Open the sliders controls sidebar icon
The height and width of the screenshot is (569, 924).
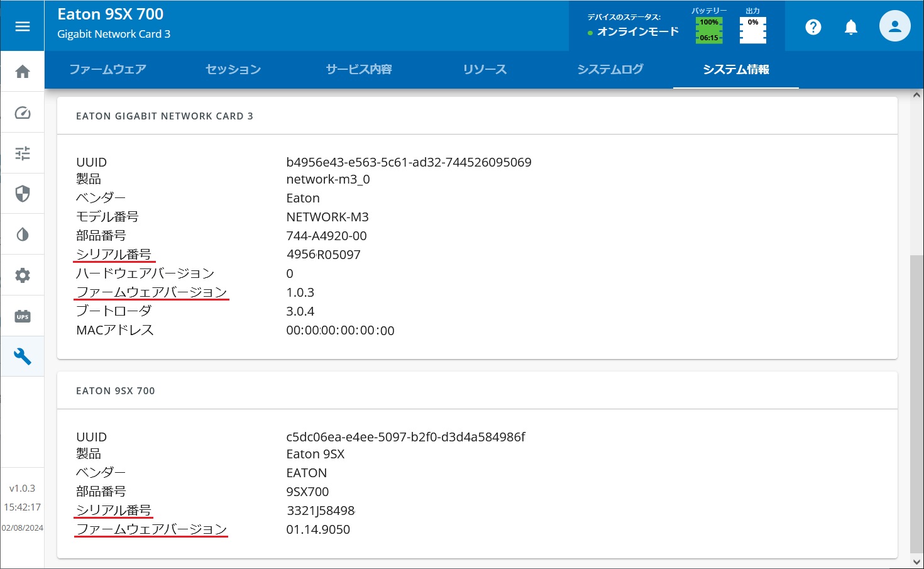[x=23, y=153]
